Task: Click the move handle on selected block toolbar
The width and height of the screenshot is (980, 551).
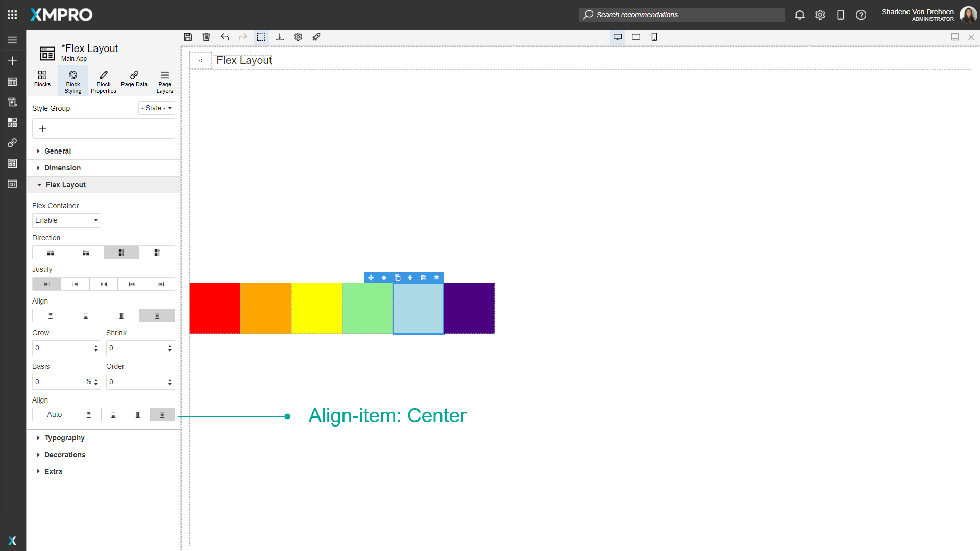Action: coord(371,278)
